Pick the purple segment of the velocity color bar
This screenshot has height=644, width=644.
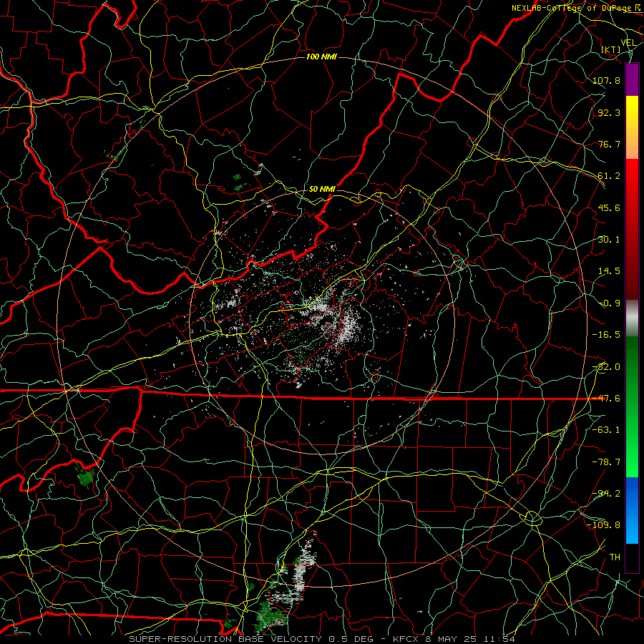tap(632, 79)
